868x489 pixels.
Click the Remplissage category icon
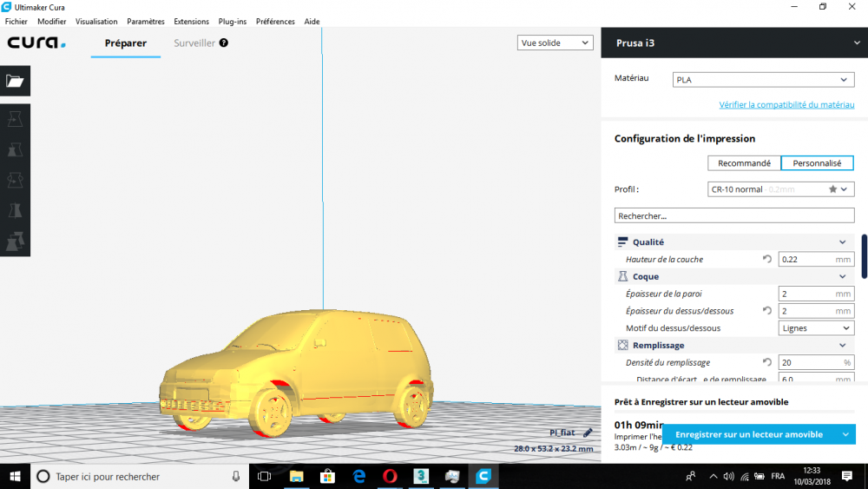622,345
